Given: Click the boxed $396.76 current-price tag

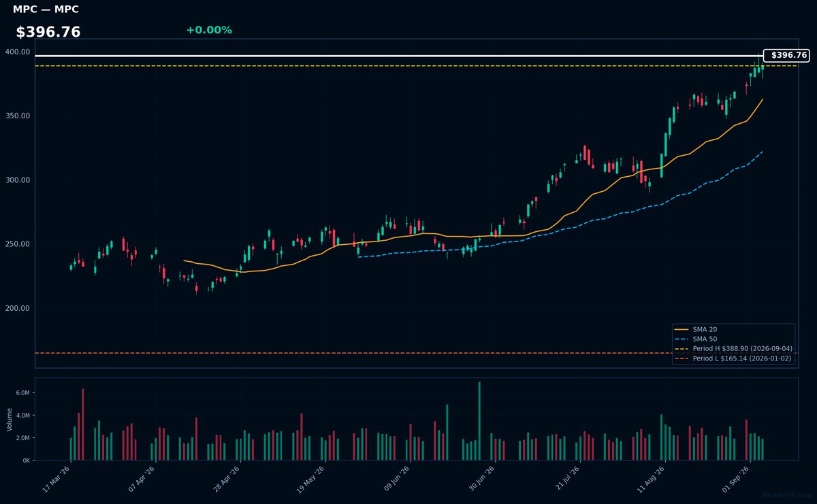Looking at the screenshot, I should pos(787,55).
